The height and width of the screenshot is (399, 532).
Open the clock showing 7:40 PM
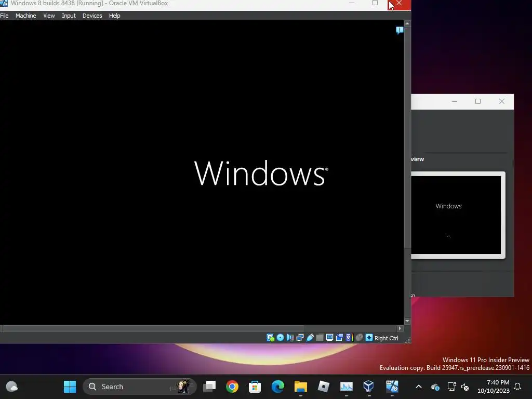[494, 387]
